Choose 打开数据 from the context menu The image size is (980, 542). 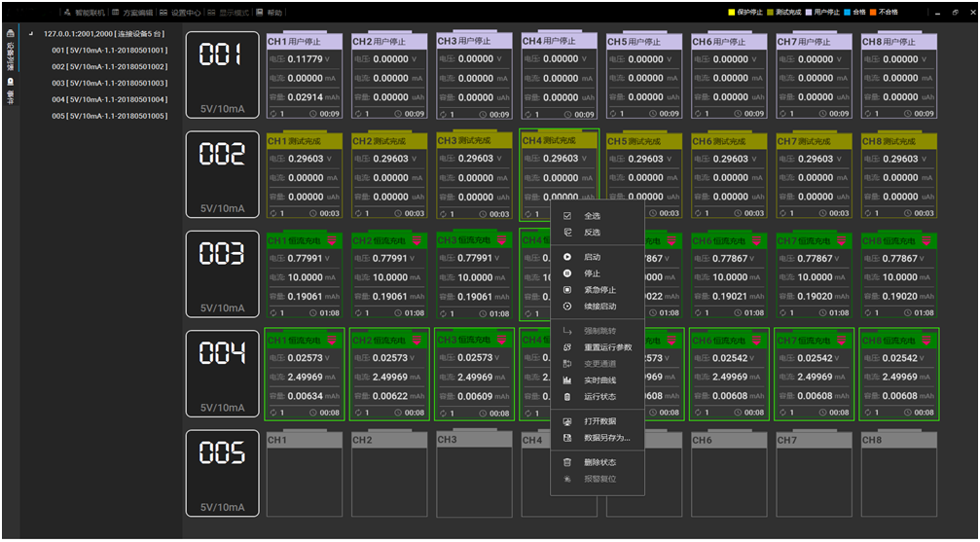pyautogui.click(x=599, y=421)
